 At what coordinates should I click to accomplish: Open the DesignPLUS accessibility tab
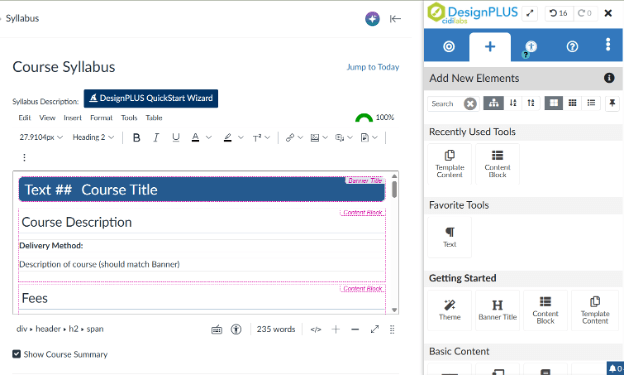[x=530, y=47]
